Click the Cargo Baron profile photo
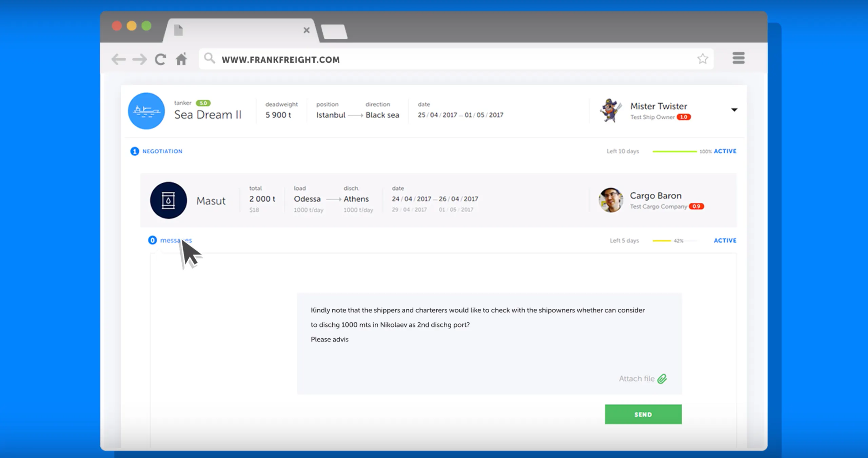Viewport: 868px width, 458px height. (x=611, y=200)
